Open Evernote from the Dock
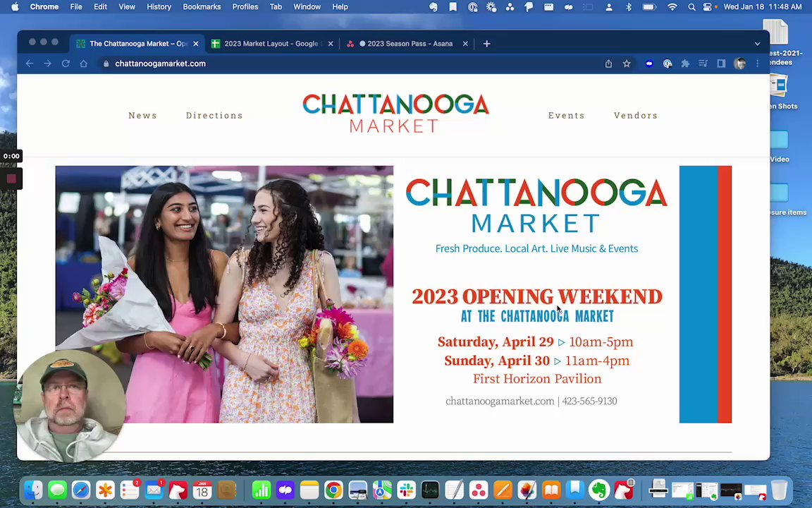Image resolution: width=812 pixels, height=508 pixels. [599, 490]
